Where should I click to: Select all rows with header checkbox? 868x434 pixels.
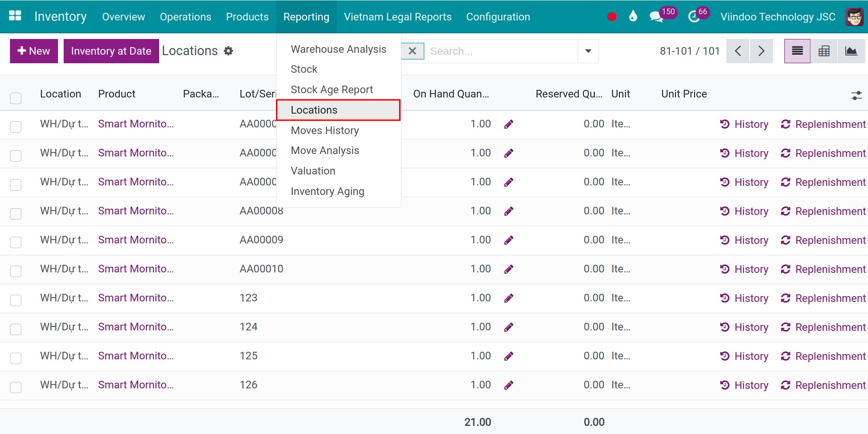point(16,98)
